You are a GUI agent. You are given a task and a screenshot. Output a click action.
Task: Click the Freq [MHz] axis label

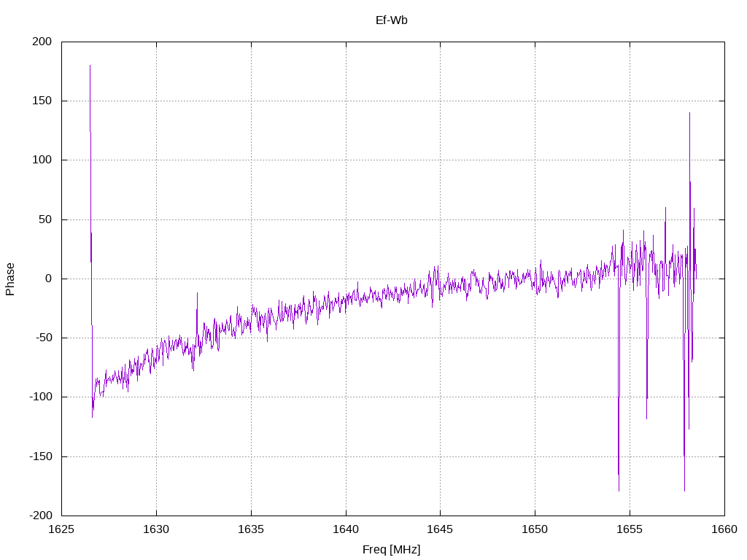pos(391,550)
